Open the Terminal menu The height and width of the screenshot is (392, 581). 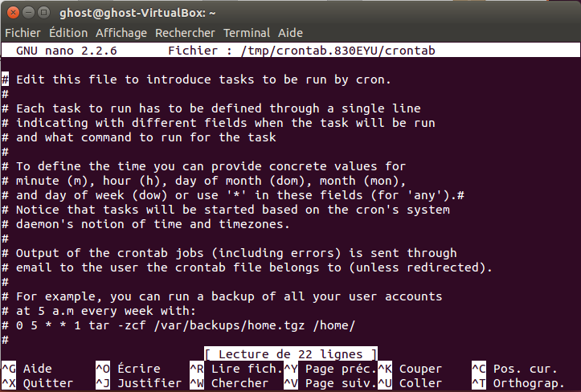click(247, 33)
